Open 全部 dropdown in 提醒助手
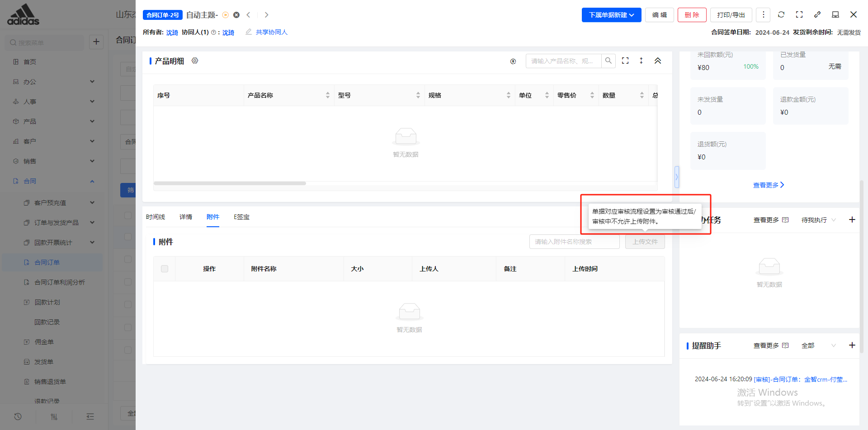 819,346
